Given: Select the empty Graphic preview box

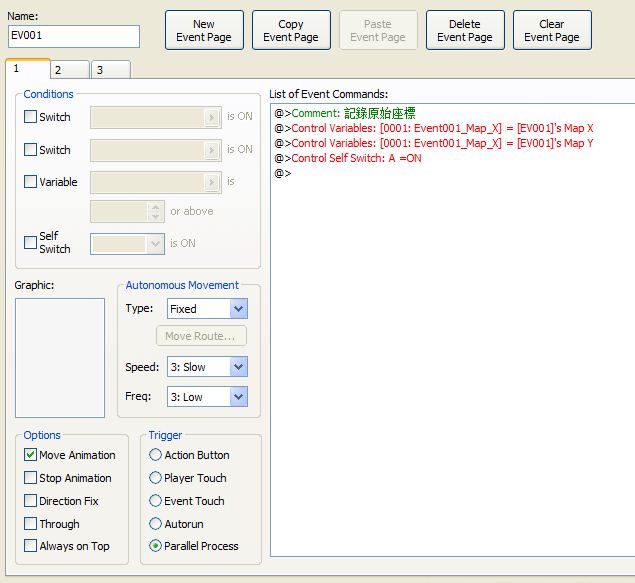Looking at the screenshot, I should [60, 358].
